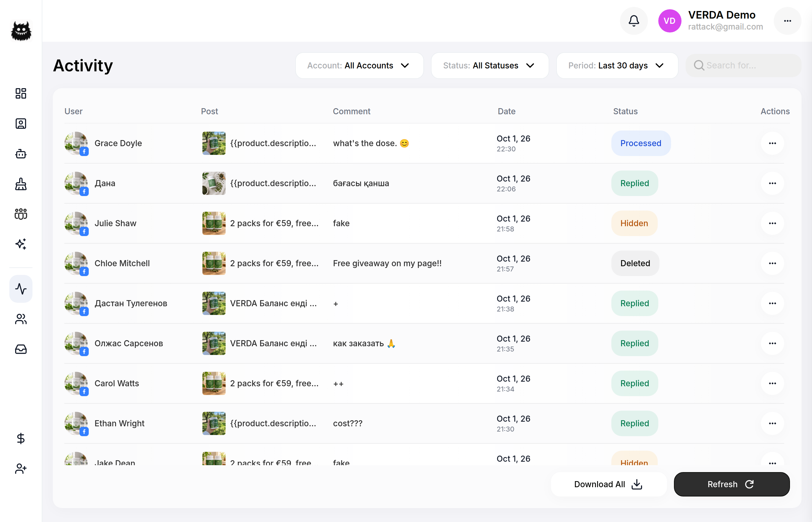This screenshot has height=522, width=812.
Task: Click the post 'VERDA Баланс енді ...' in Олжас row
Action: pos(273,343)
